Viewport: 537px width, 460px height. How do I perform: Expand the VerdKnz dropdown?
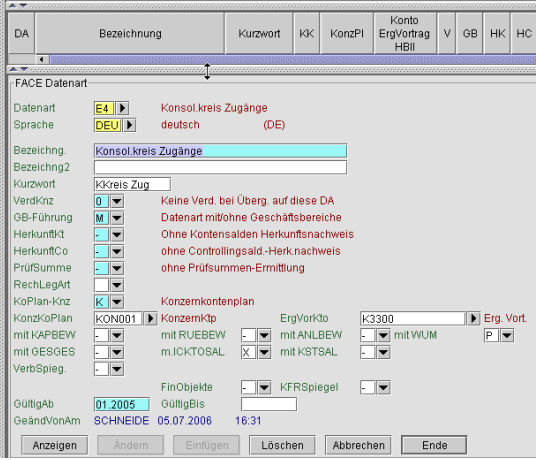point(117,201)
